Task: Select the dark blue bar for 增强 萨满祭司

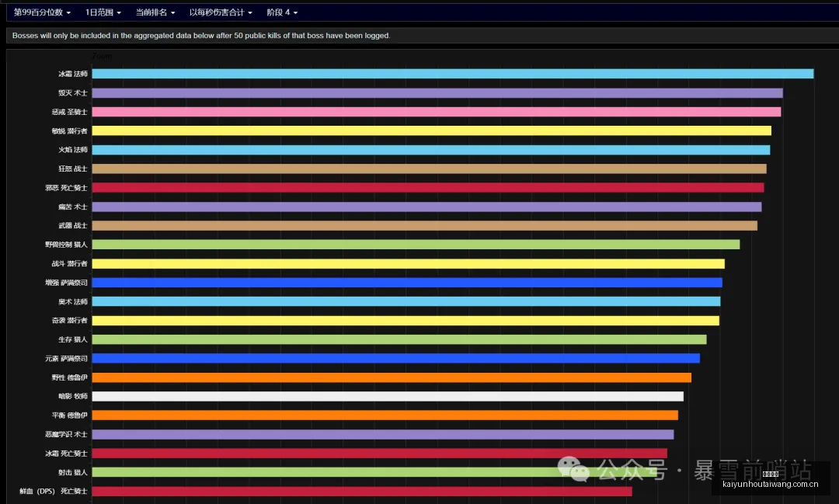Action: 407,283
